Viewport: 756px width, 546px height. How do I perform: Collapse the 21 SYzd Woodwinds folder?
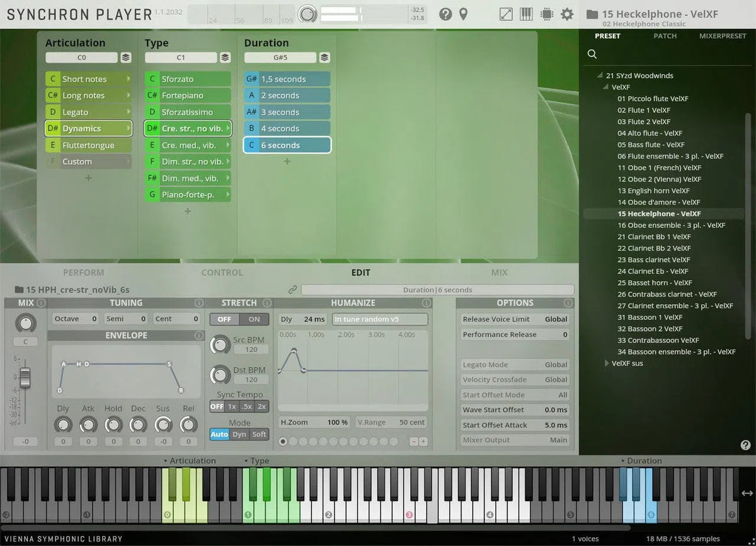point(601,76)
